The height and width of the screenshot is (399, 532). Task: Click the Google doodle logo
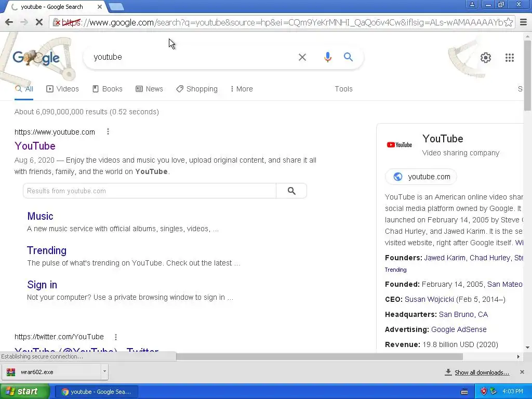tap(36, 57)
